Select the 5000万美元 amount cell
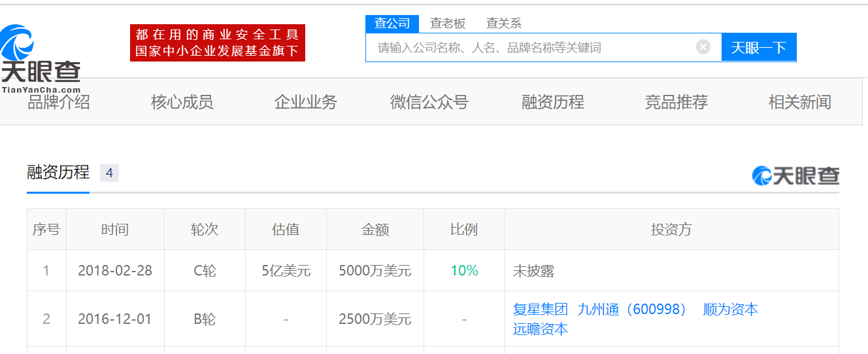 375,270
